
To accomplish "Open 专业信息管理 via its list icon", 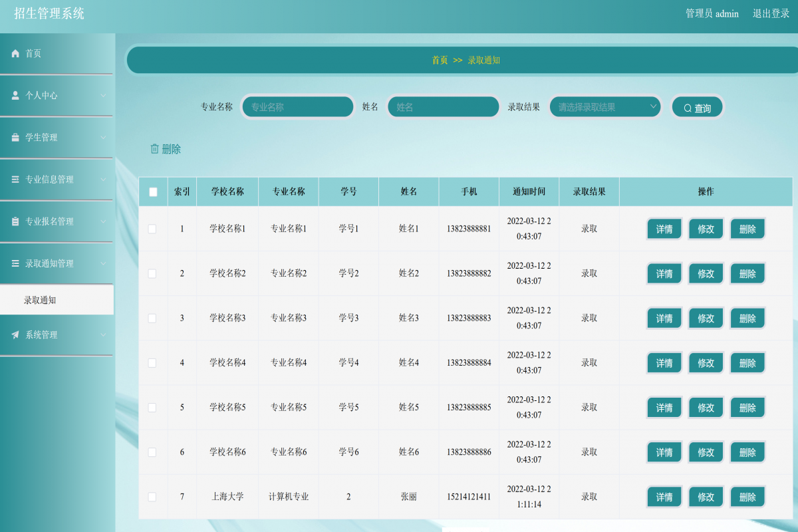I will 15,179.
